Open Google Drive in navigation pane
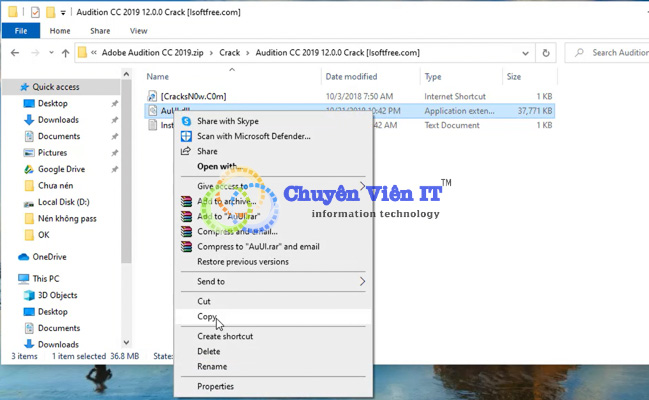Viewport: 649px width, 400px height. 61,169
